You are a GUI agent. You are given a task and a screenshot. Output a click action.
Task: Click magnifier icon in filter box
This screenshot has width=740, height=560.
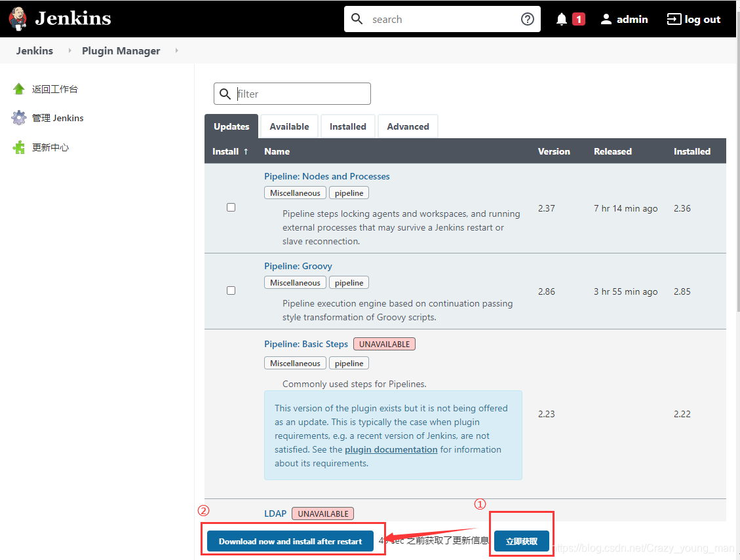[225, 94]
